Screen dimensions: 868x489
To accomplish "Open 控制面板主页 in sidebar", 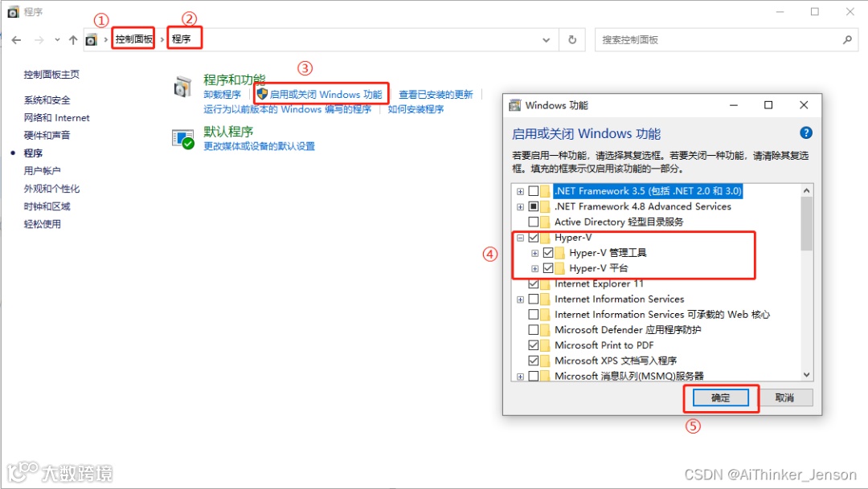I will coord(51,75).
